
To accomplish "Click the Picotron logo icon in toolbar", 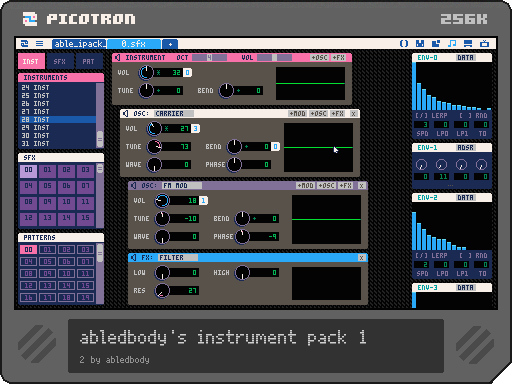I will 24,44.
